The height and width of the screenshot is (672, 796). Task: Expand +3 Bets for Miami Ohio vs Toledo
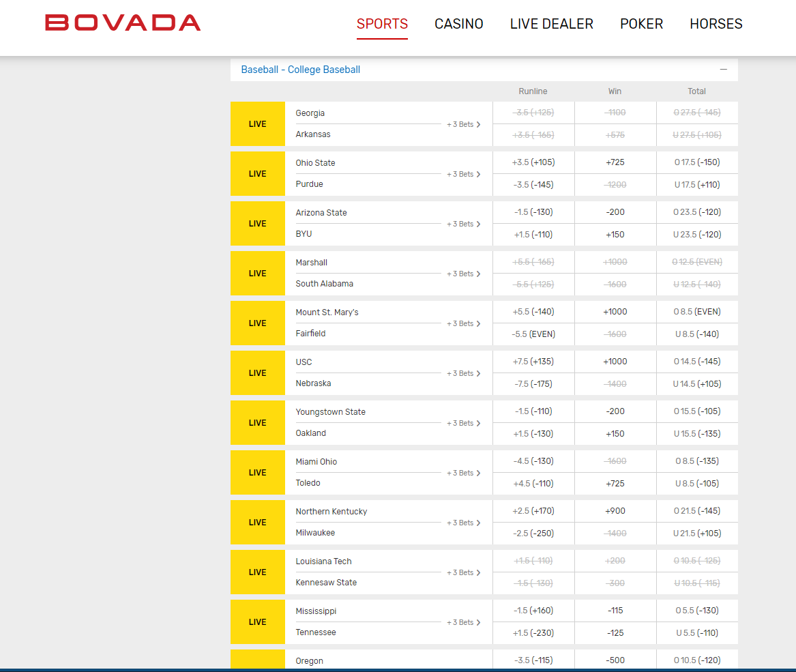[464, 473]
